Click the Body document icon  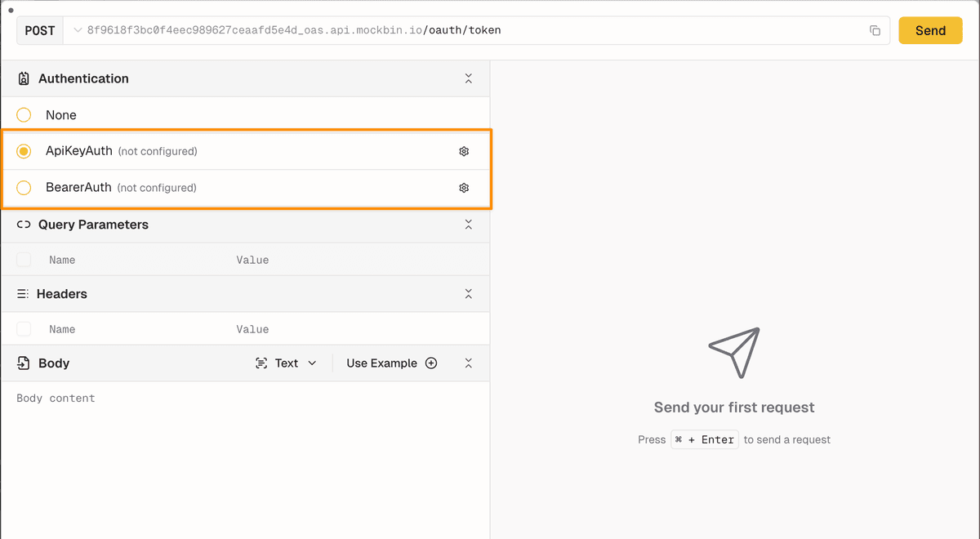24,363
